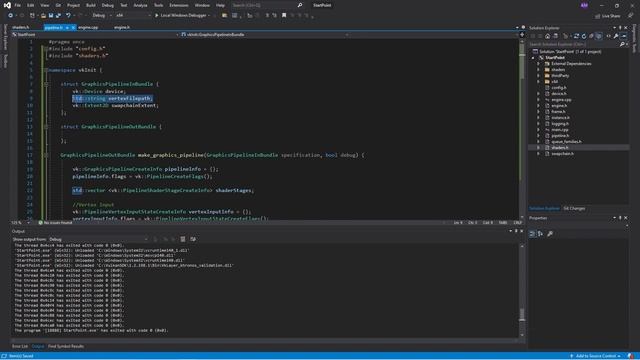This screenshot has height=360, width=640.
Task: Click the Solution Explorer search magnifier
Action: point(622,44)
